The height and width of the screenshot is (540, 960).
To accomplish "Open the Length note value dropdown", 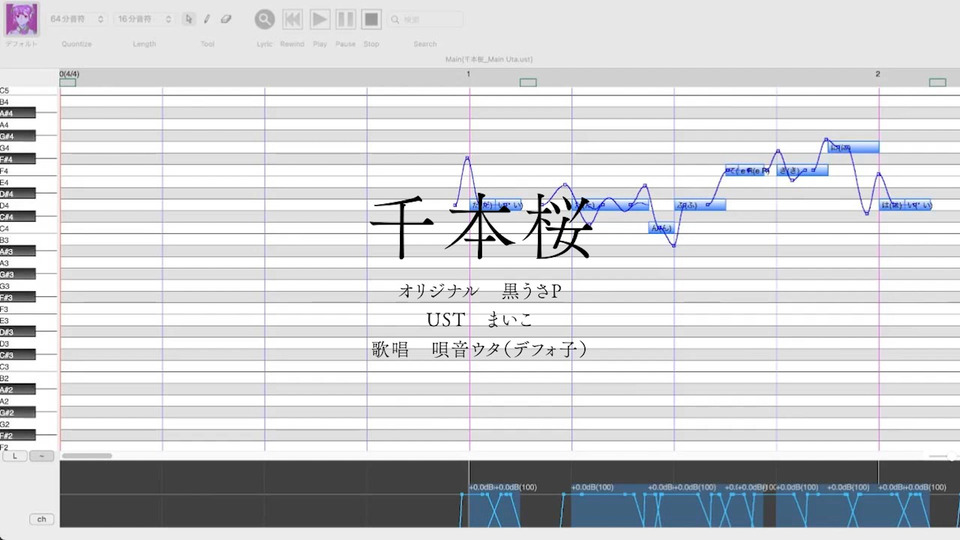I will [144, 19].
